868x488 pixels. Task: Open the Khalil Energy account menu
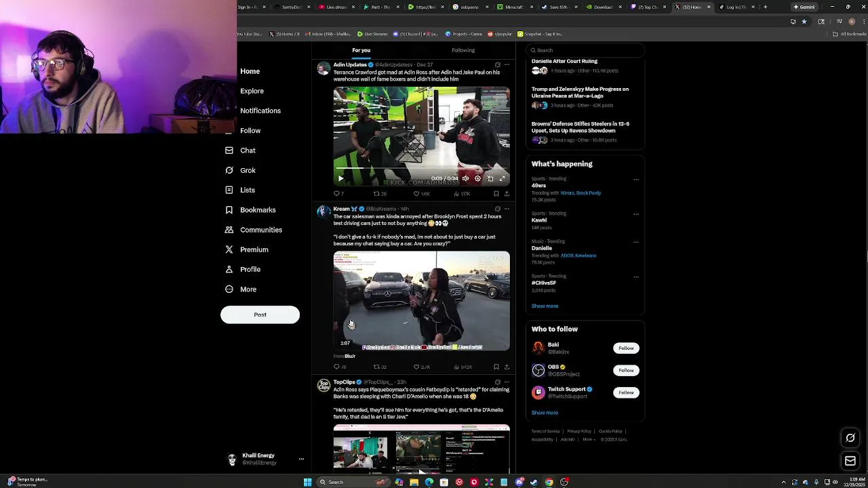point(264,459)
